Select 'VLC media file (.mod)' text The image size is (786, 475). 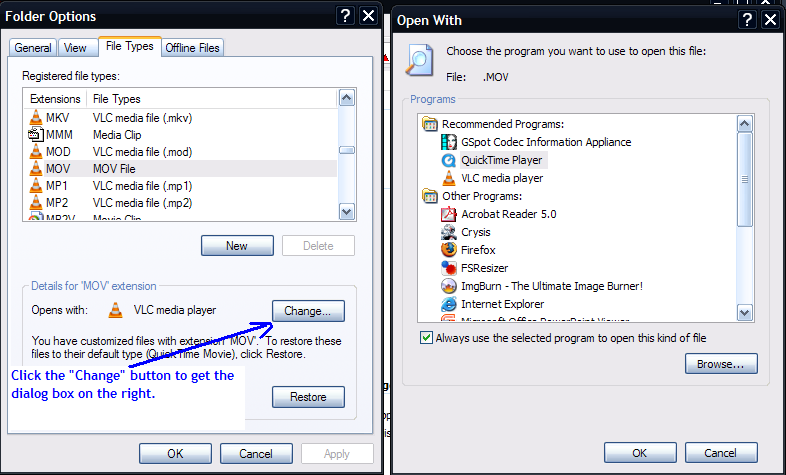(x=142, y=152)
